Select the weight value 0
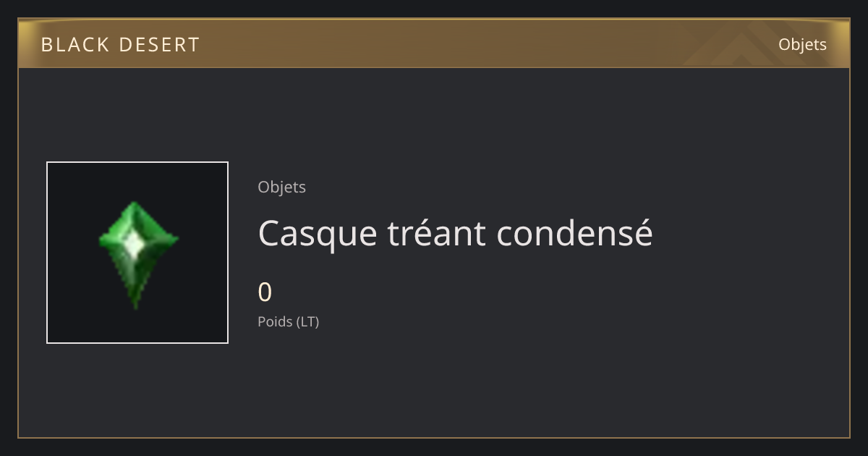Image resolution: width=868 pixels, height=456 pixels. 265,292
